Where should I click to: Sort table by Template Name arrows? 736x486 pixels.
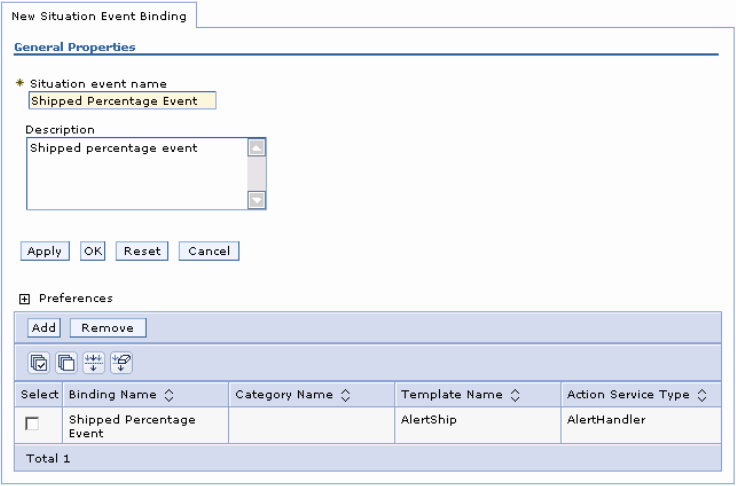[x=514, y=395]
